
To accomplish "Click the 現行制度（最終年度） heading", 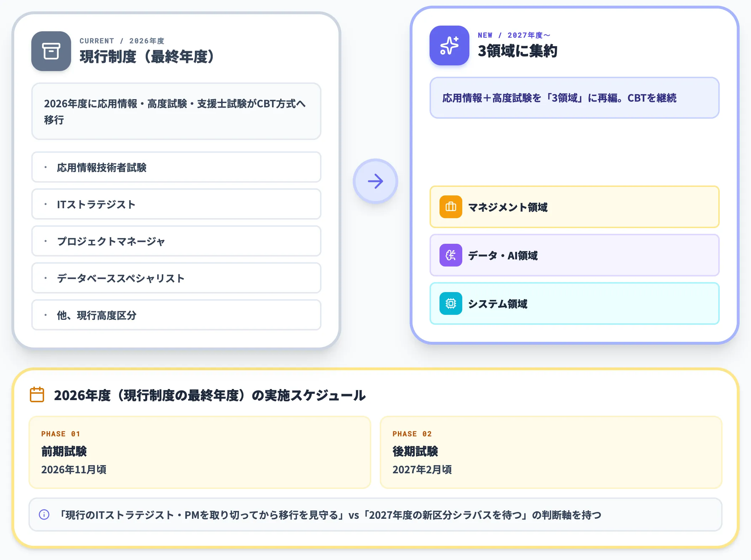I will tap(147, 57).
